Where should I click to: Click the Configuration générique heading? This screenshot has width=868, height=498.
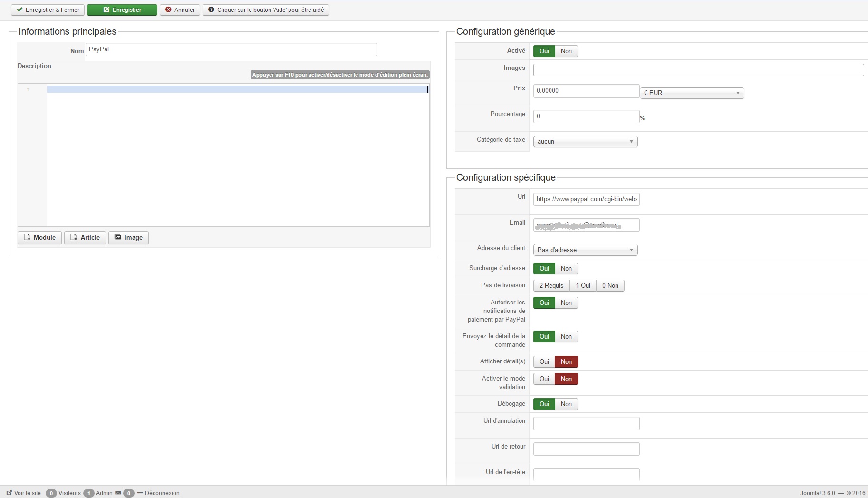point(505,31)
